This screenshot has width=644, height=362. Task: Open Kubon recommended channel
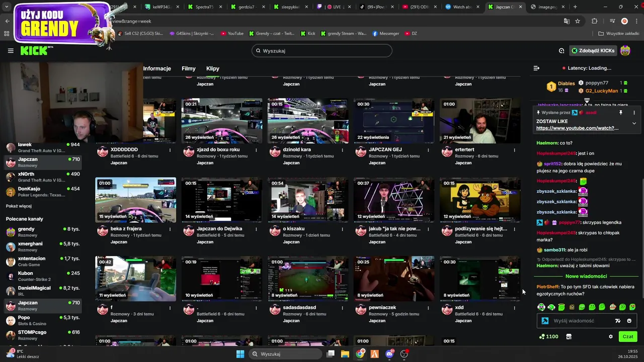tap(43, 276)
